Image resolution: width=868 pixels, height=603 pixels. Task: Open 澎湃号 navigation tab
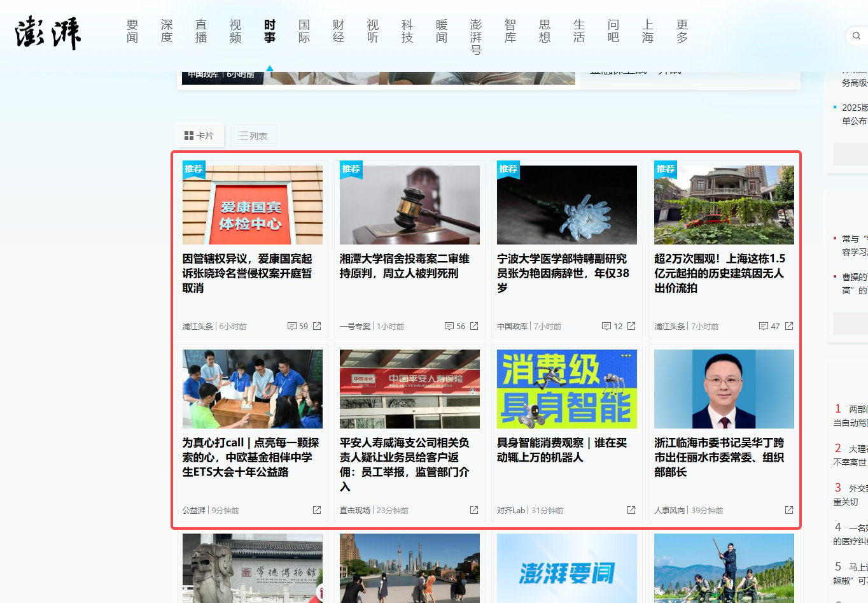476,37
